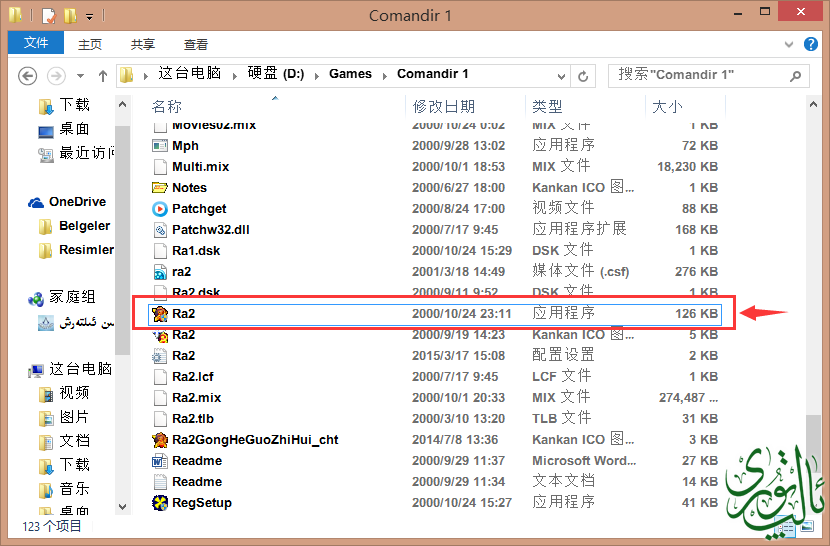Open 图片 folder in navigation pane

coord(64,417)
